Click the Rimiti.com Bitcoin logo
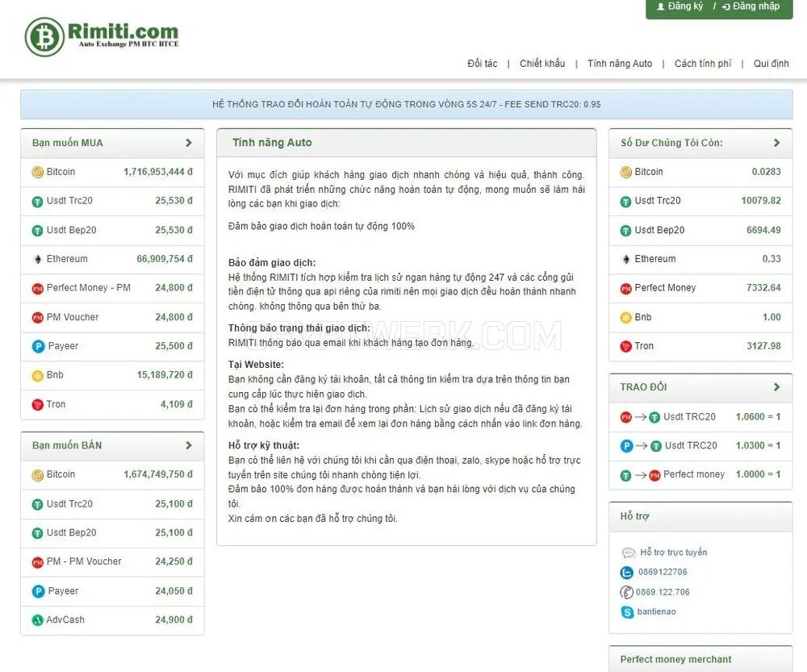Screen dimensions: 807x672 pyautogui.click(x=102, y=36)
